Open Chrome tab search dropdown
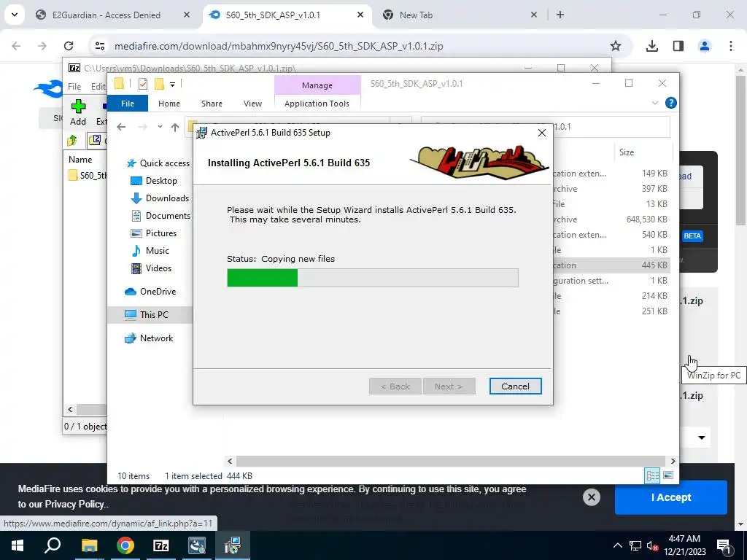Viewport: 747px width, 560px height. tap(15, 15)
